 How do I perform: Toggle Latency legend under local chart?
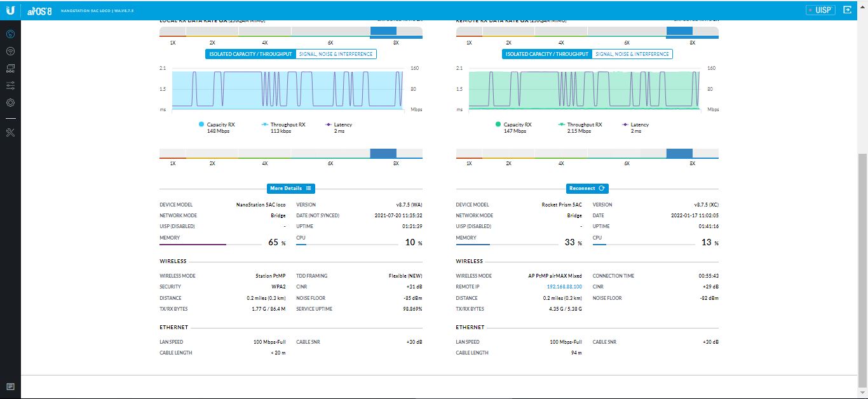[338, 128]
